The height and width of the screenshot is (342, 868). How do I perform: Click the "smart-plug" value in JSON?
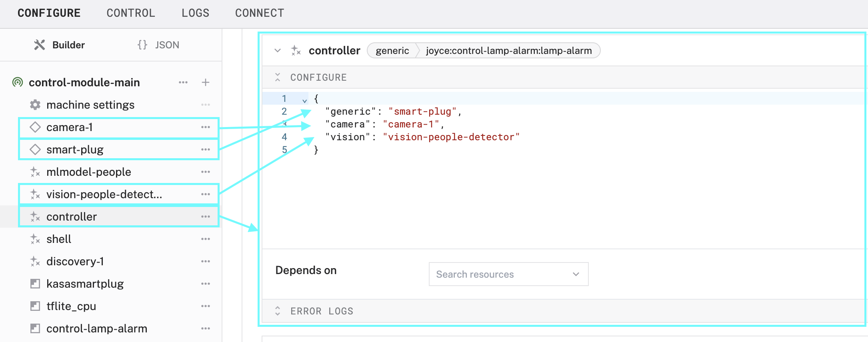click(x=422, y=111)
